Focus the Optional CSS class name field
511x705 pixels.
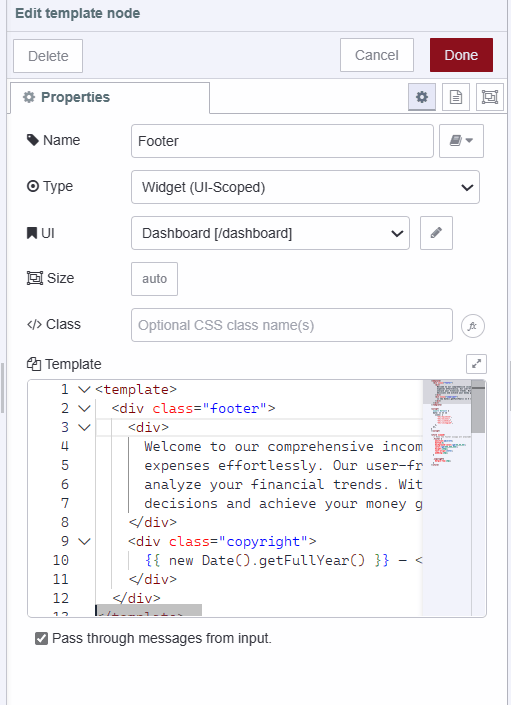pyautogui.click(x=292, y=325)
